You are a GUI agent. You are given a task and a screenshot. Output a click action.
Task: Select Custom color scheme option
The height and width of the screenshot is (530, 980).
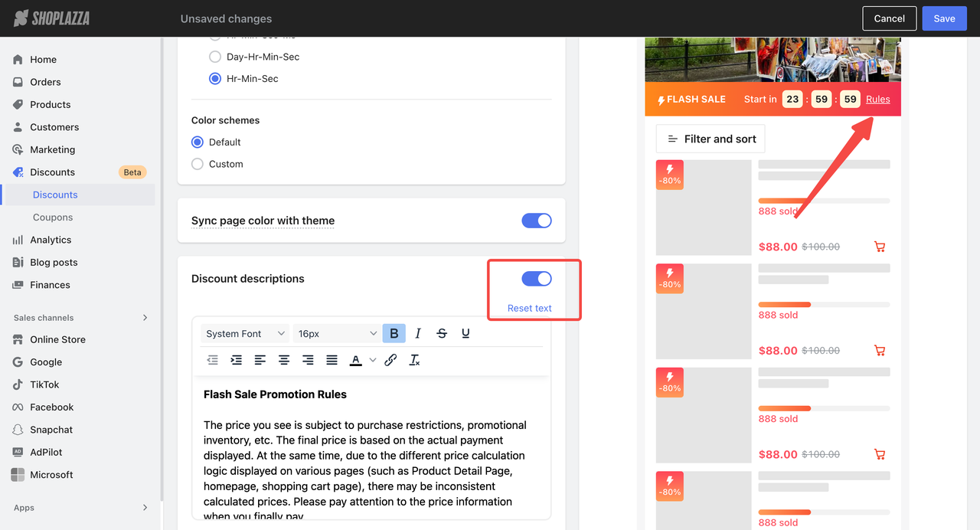198,164
